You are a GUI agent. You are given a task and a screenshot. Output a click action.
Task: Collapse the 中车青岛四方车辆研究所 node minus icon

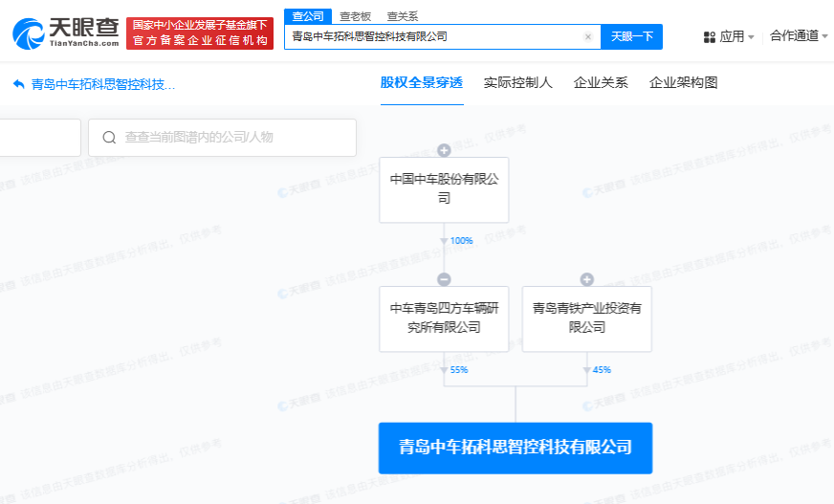pyautogui.click(x=444, y=279)
